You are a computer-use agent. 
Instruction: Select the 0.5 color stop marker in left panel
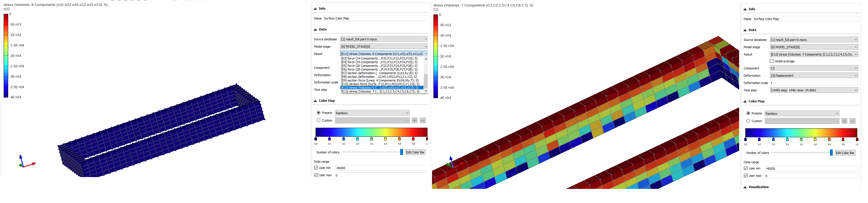(372, 139)
